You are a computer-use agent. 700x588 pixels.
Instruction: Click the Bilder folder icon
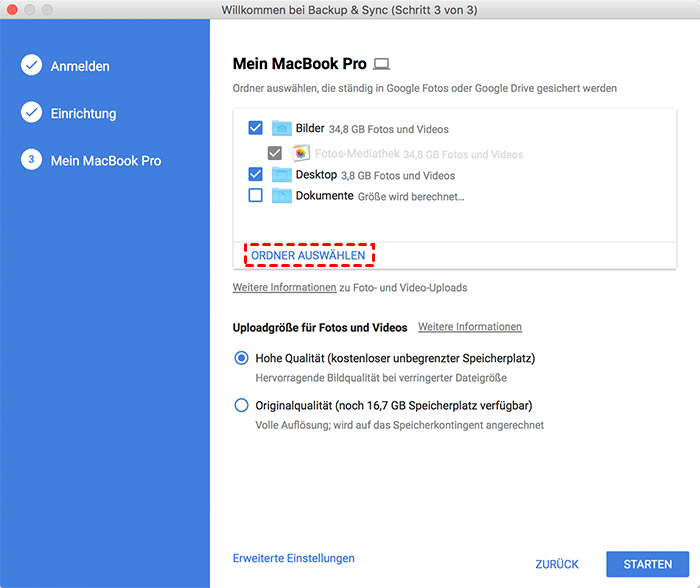point(282,128)
